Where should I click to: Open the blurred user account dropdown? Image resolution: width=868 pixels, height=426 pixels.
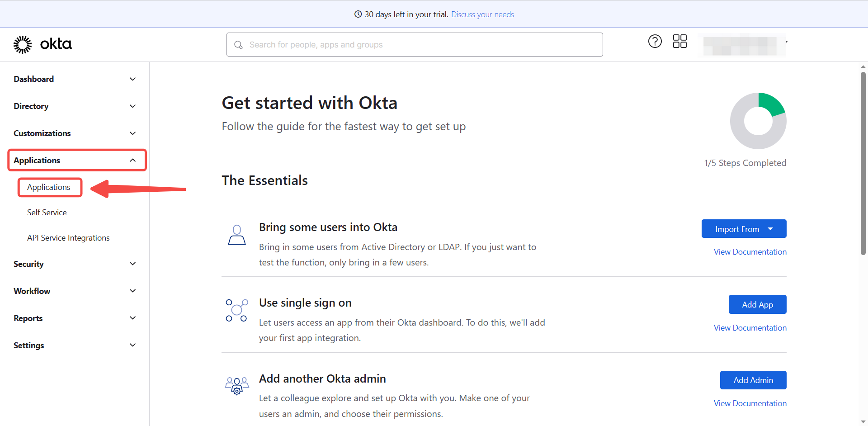743,44
